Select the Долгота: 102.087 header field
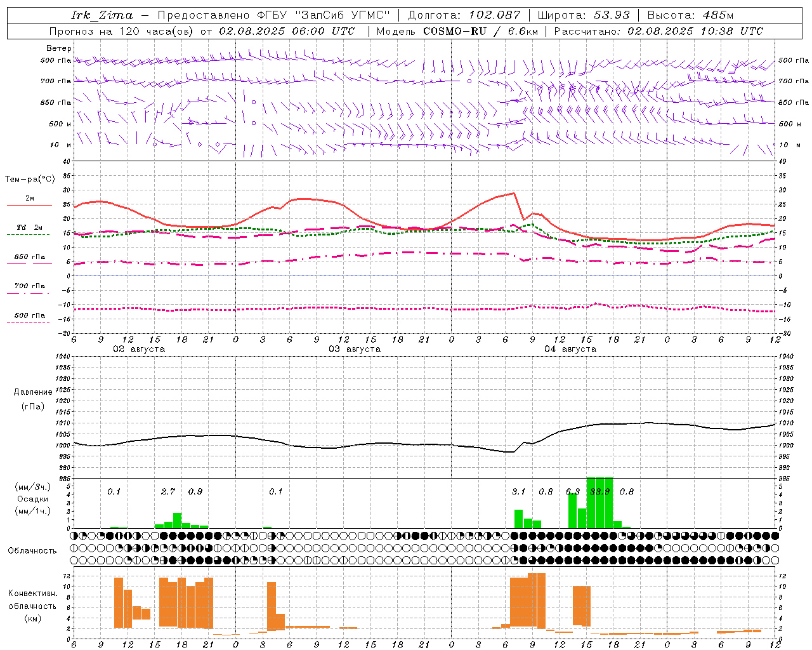Screen dimensions: 812x650 point(464,15)
